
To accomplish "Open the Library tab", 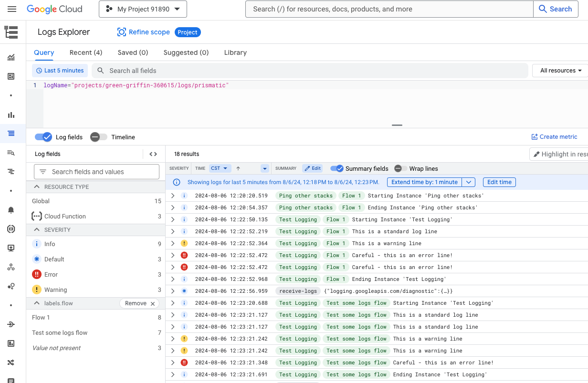I will tap(235, 52).
